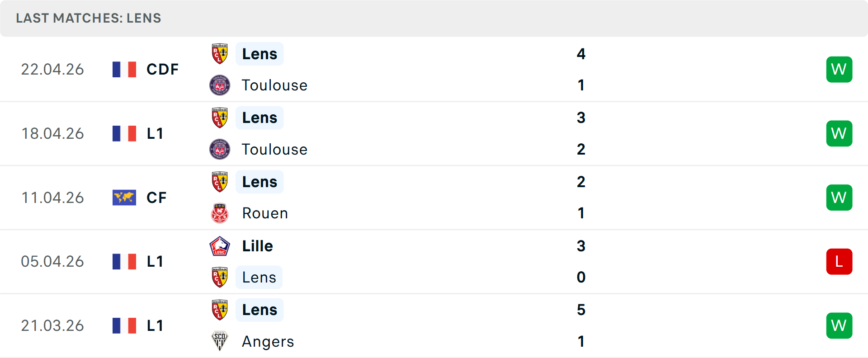
Task: Click the Angers SCO club crest
Action: (220, 341)
